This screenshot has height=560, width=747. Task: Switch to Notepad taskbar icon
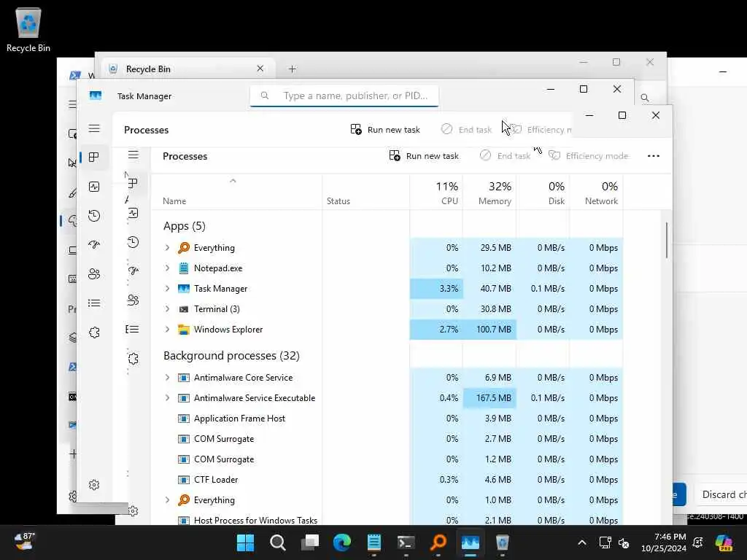374,542
